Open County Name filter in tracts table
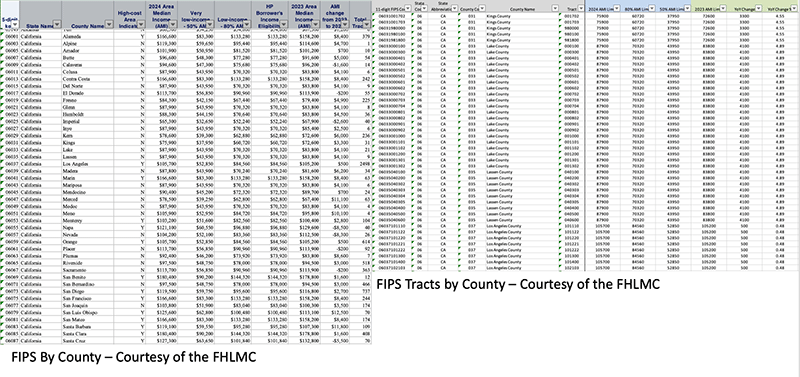800x377 pixels. tap(556, 8)
